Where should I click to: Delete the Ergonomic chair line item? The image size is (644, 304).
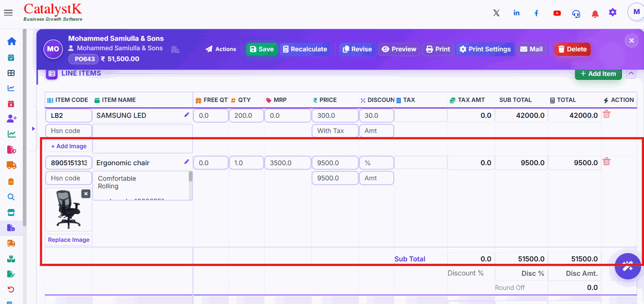[607, 162]
